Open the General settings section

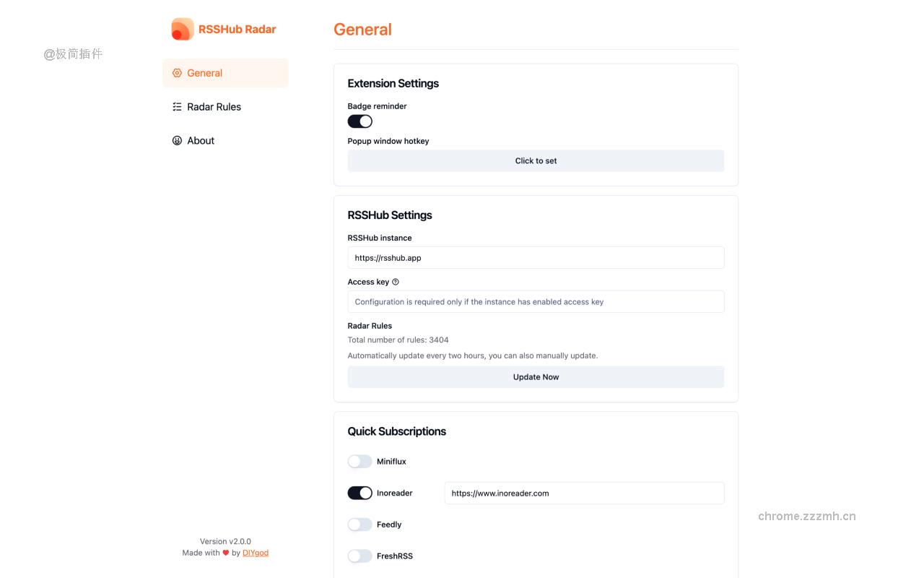pyautogui.click(x=225, y=73)
